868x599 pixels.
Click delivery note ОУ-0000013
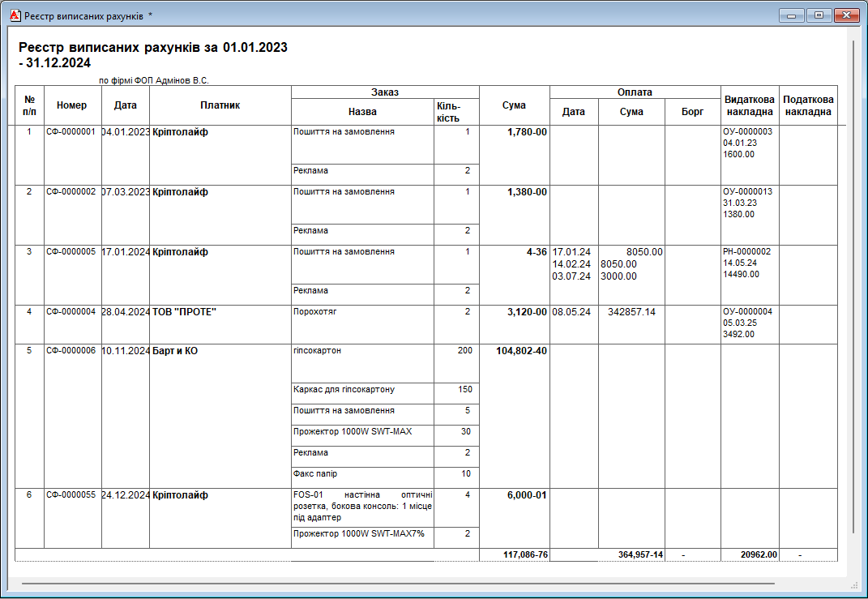click(747, 191)
